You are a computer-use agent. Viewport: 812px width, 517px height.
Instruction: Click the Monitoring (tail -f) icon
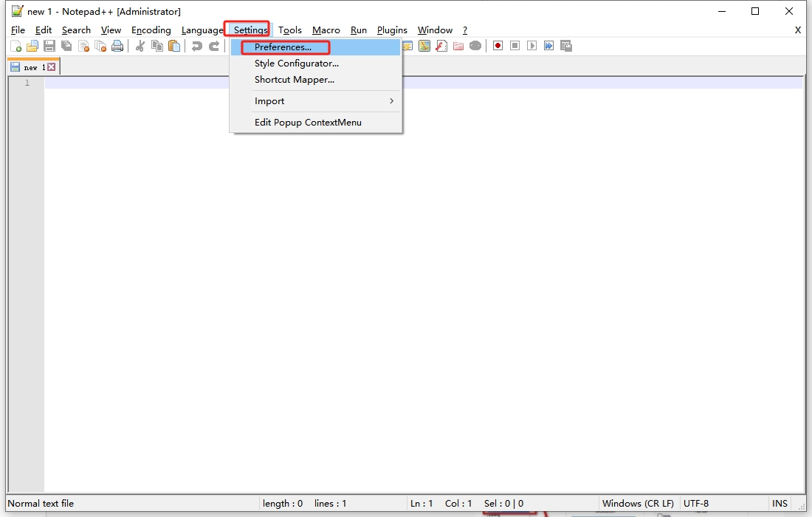(475, 46)
